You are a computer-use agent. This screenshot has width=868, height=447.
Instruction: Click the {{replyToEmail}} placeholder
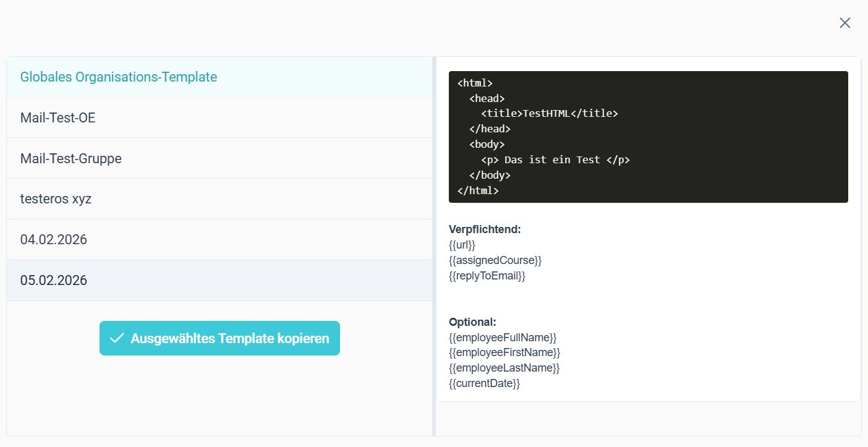[487, 276]
